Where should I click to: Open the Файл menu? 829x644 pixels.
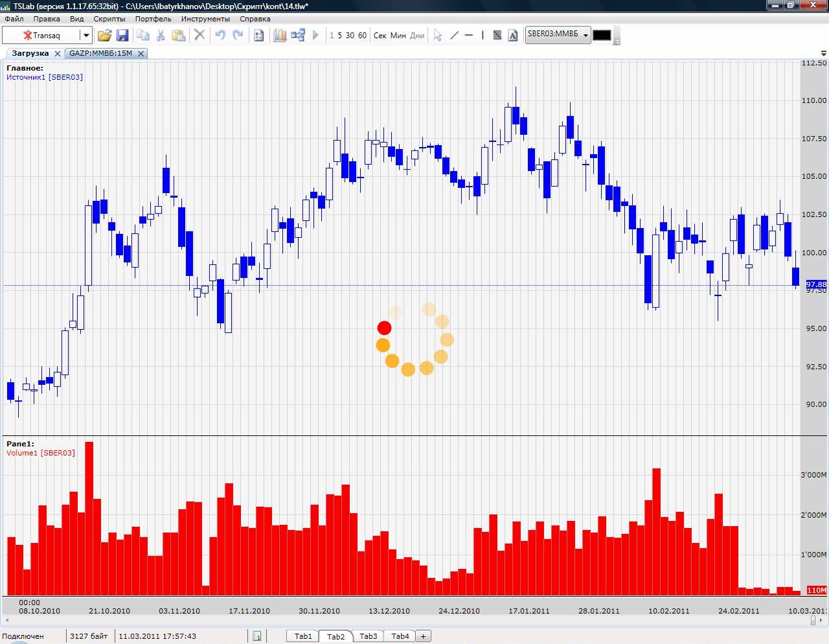[x=14, y=19]
